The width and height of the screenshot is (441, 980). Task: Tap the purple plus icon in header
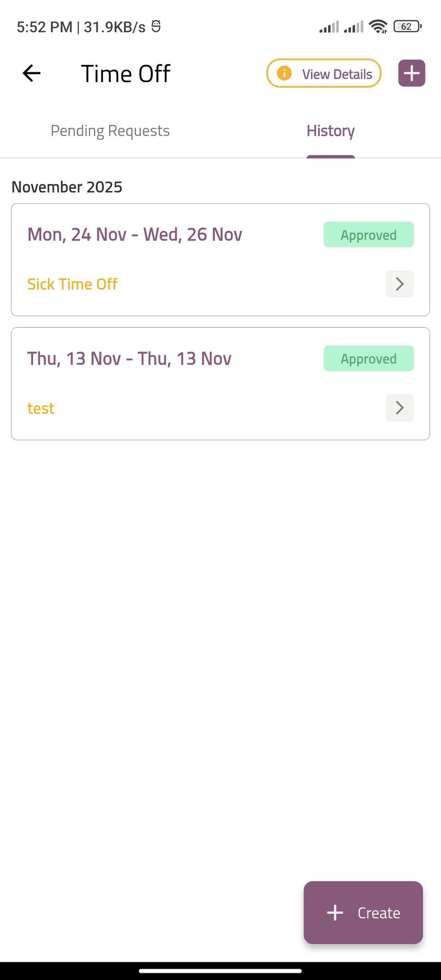[411, 73]
